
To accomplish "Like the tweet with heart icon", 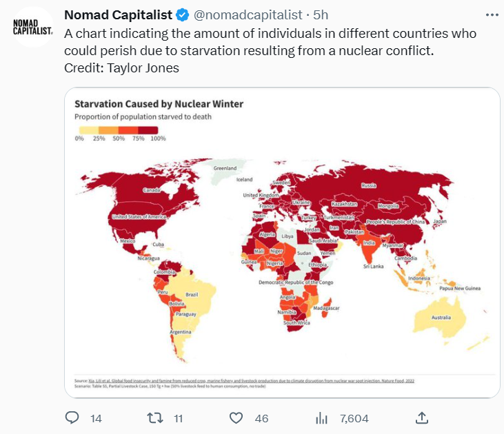I will pos(236,418).
